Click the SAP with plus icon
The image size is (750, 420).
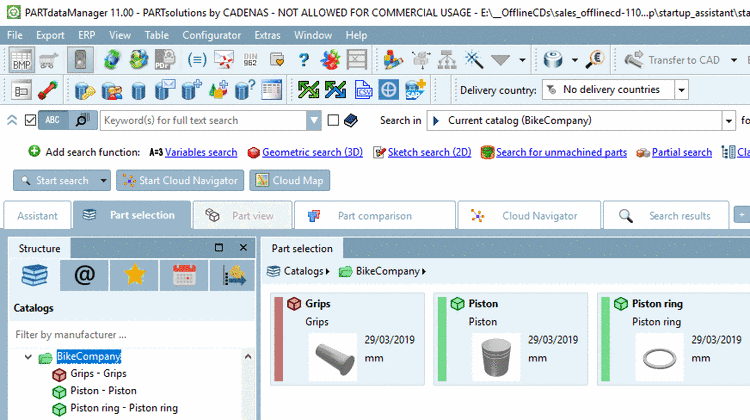[415, 89]
